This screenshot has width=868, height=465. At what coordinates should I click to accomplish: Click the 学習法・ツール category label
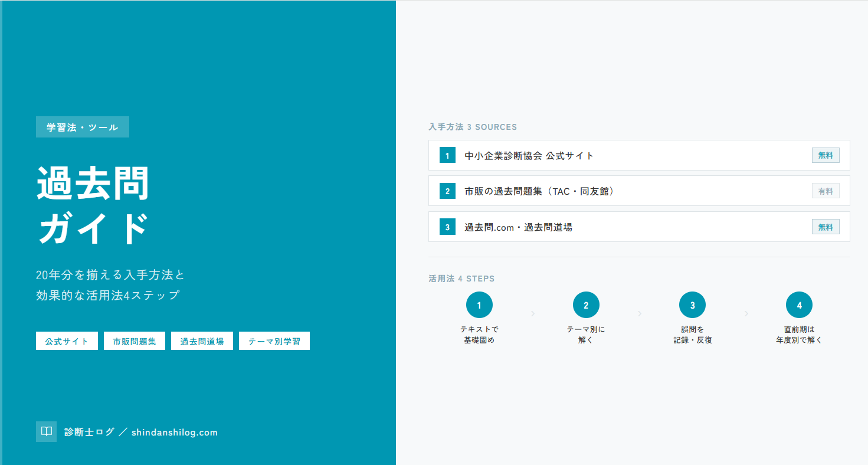[83, 127]
